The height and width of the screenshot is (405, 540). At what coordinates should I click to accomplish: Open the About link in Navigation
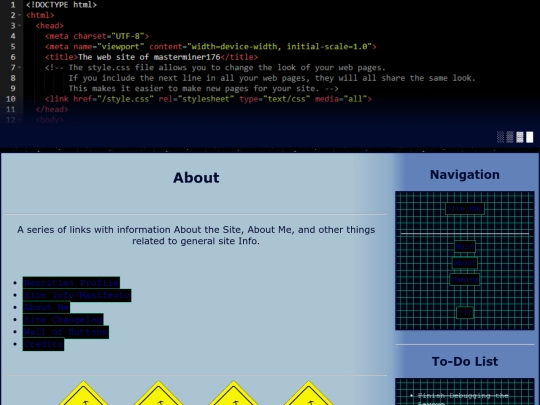(465, 263)
